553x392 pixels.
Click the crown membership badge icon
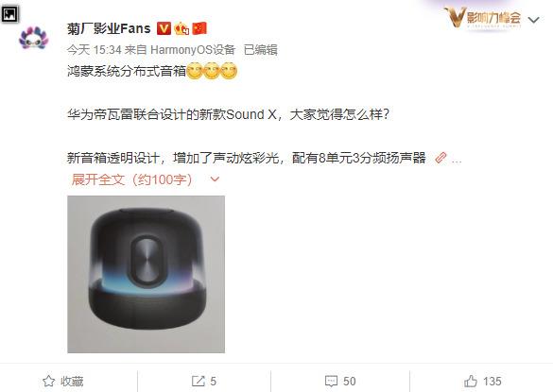tap(181, 28)
